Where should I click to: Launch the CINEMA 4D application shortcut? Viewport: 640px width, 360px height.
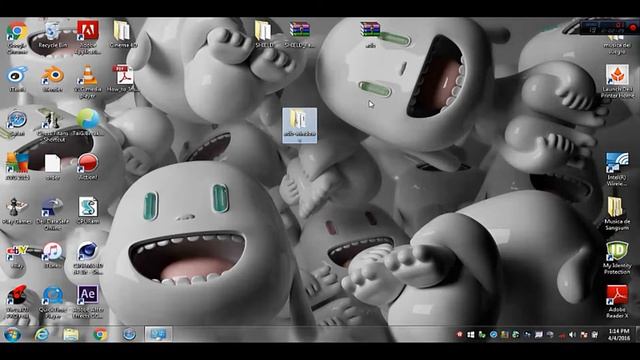88,258
